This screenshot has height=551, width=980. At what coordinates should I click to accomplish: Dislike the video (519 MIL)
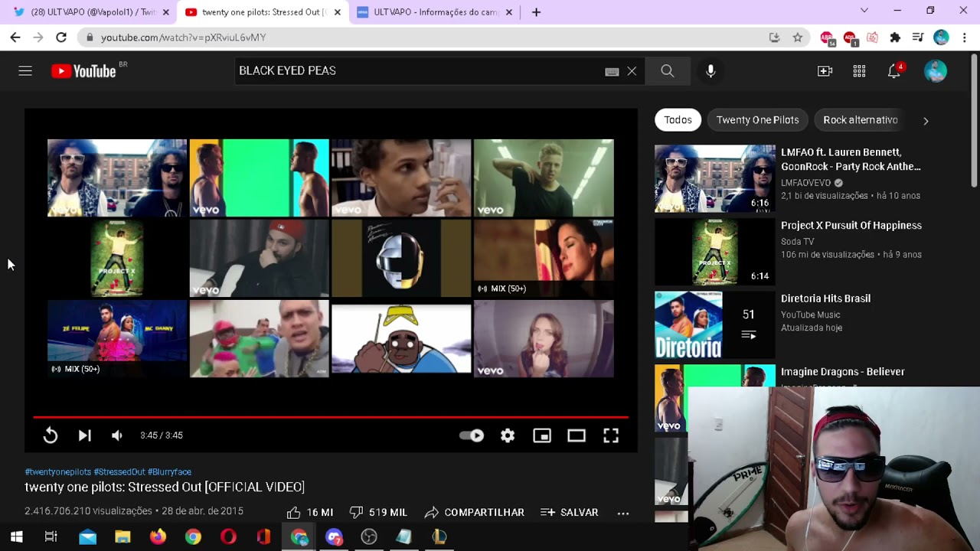[378, 512]
